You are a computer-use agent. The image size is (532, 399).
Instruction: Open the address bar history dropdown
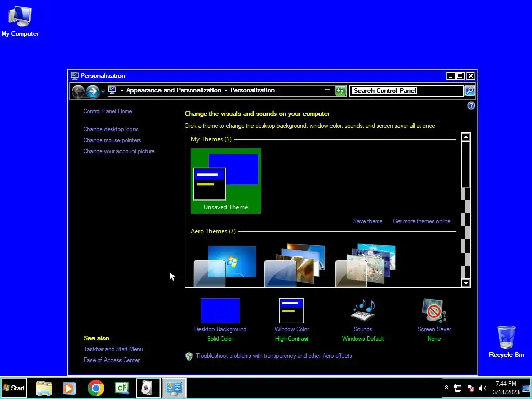pyautogui.click(x=327, y=90)
